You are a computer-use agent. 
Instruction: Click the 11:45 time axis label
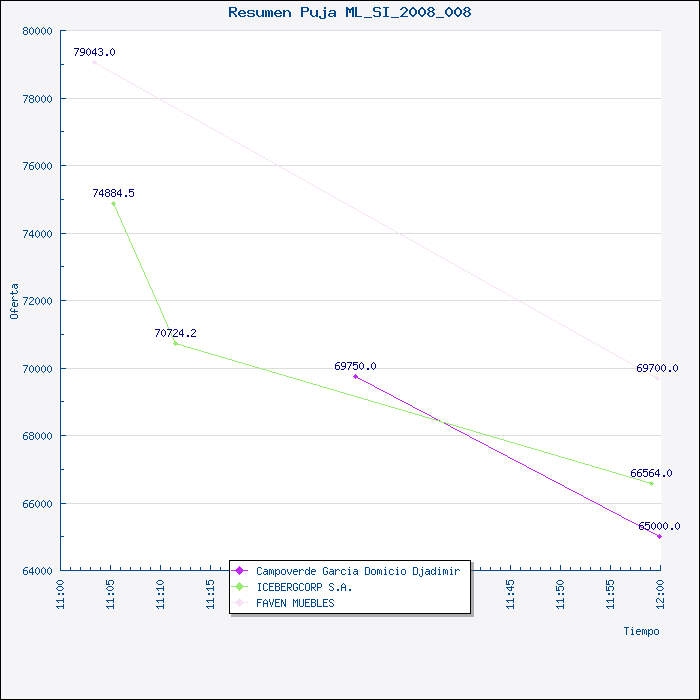[510, 594]
